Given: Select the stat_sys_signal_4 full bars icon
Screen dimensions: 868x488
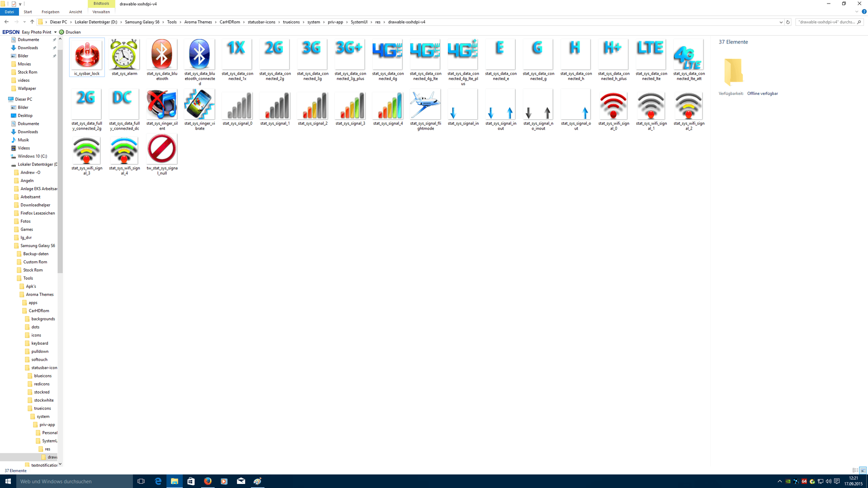Looking at the screenshot, I should 388,108.
